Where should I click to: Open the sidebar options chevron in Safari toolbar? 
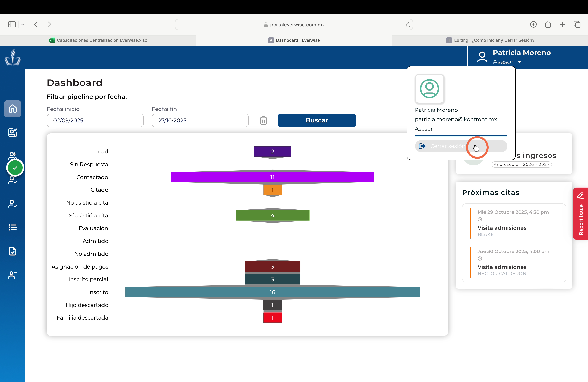(23, 24)
